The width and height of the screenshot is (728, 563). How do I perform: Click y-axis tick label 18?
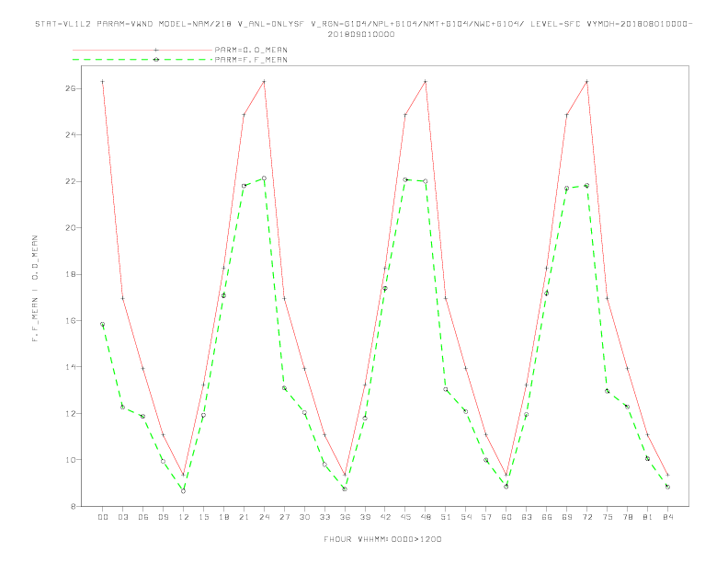tap(71, 274)
